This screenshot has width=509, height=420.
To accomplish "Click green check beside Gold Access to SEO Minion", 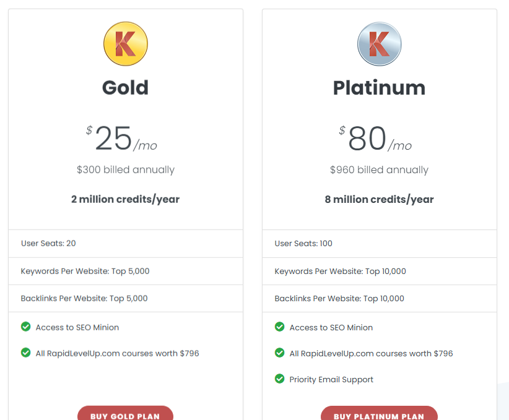I will pyautogui.click(x=25, y=327).
